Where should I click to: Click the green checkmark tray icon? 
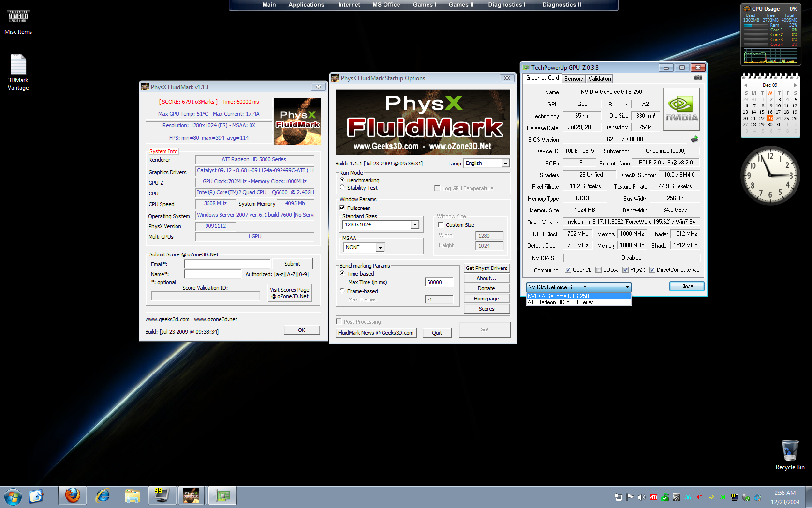tap(665, 497)
